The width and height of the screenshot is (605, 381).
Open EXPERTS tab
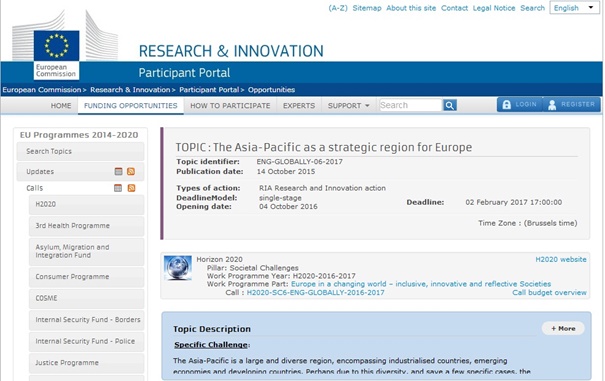click(299, 105)
